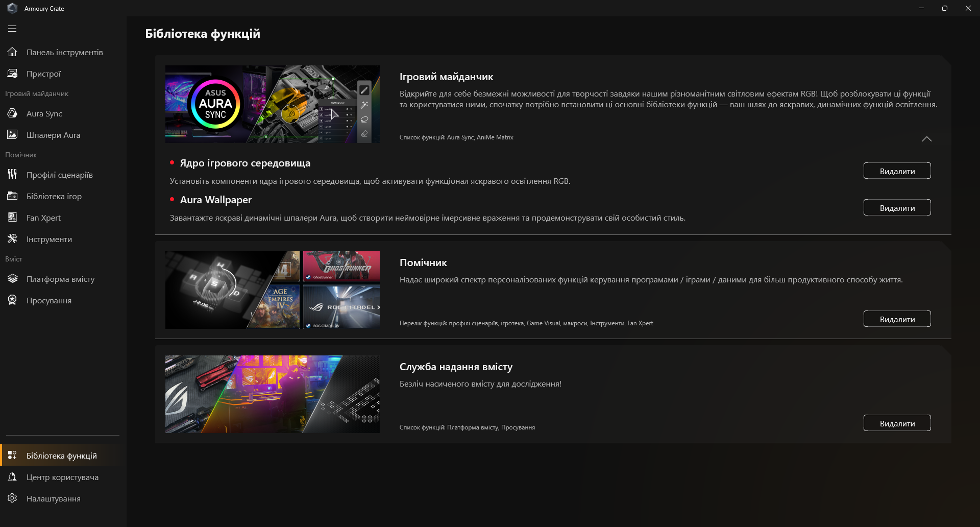Click the user center bell icon
The width and height of the screenshot is (980, 527).
12,477
